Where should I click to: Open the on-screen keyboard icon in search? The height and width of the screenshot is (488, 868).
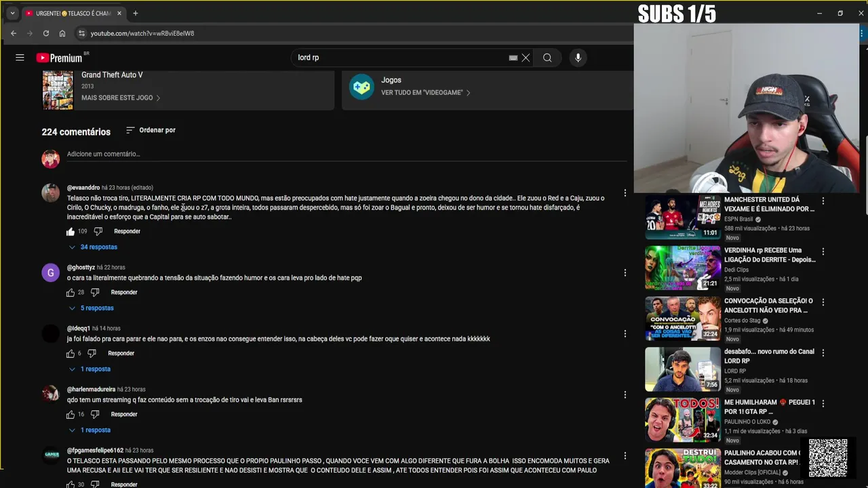[x=513, y=58]
